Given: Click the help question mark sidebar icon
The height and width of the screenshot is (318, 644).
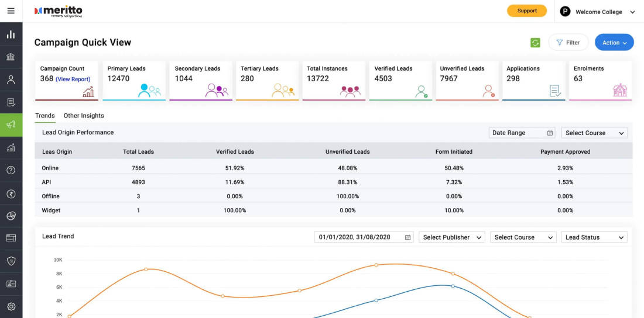Looking at the screenshot, I should pos(11,170).
